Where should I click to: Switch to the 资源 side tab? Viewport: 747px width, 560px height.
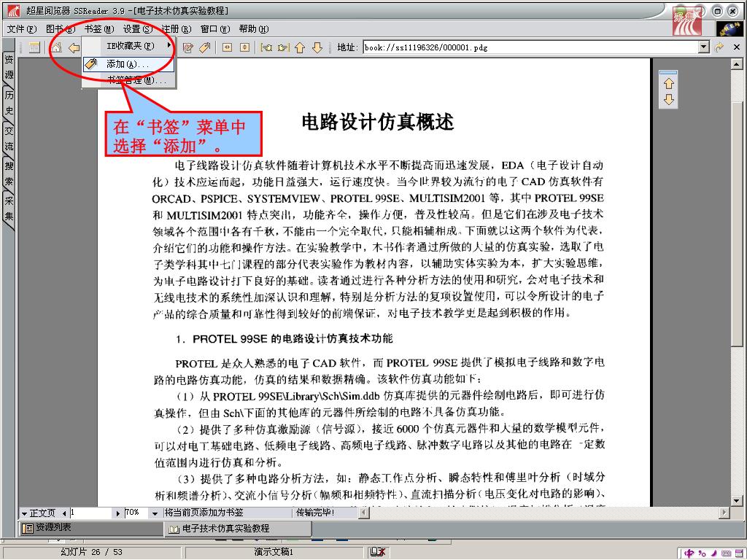click(x=9, y=67)
